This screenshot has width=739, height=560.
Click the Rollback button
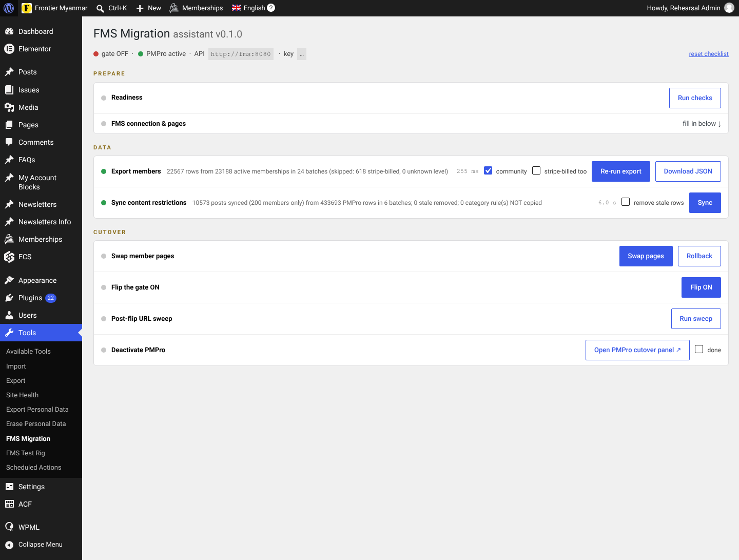(699, 256)
